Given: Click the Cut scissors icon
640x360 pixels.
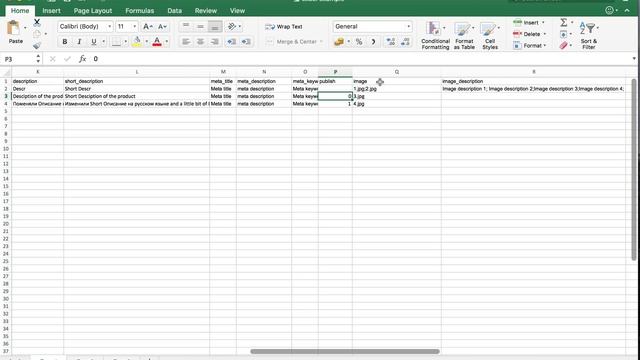Looking at the screenshot, I should (37, 22).
